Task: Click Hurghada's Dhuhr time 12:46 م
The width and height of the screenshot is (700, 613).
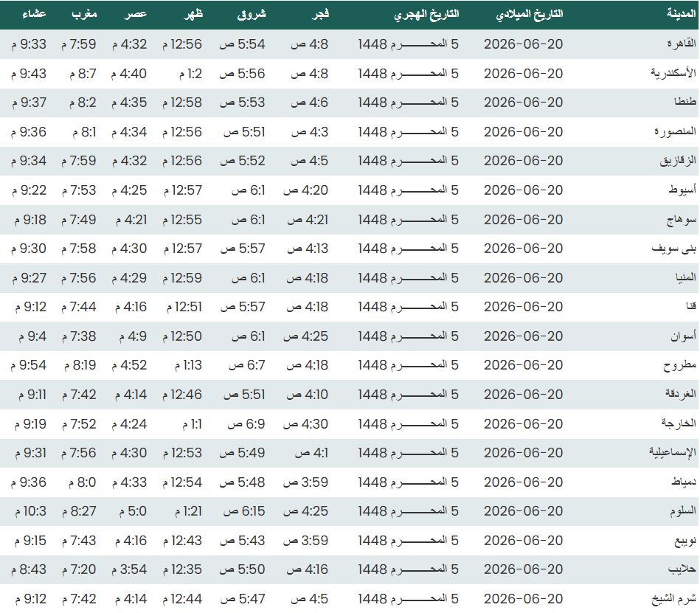Action: (182, 395)
